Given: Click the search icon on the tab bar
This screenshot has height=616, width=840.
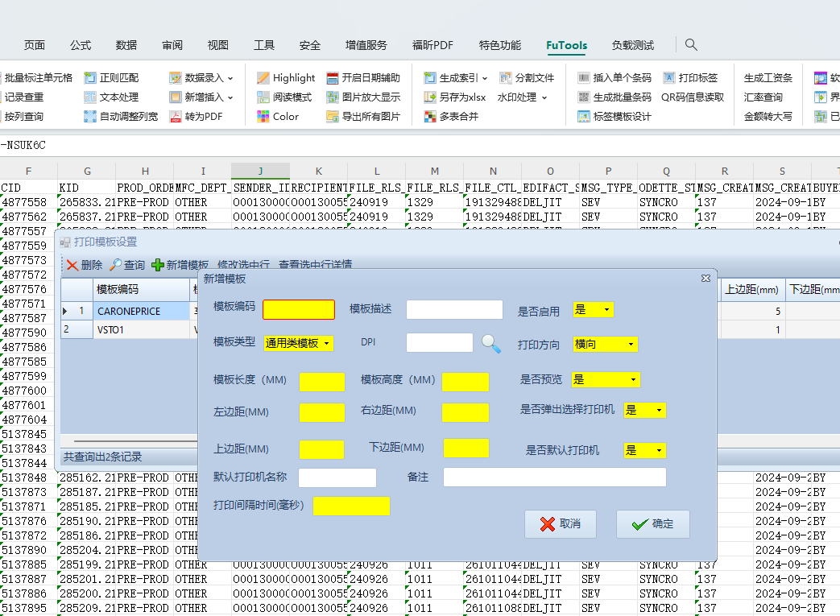Looking at the screenshot, I should pyautogui.click(x=691, y=45).
